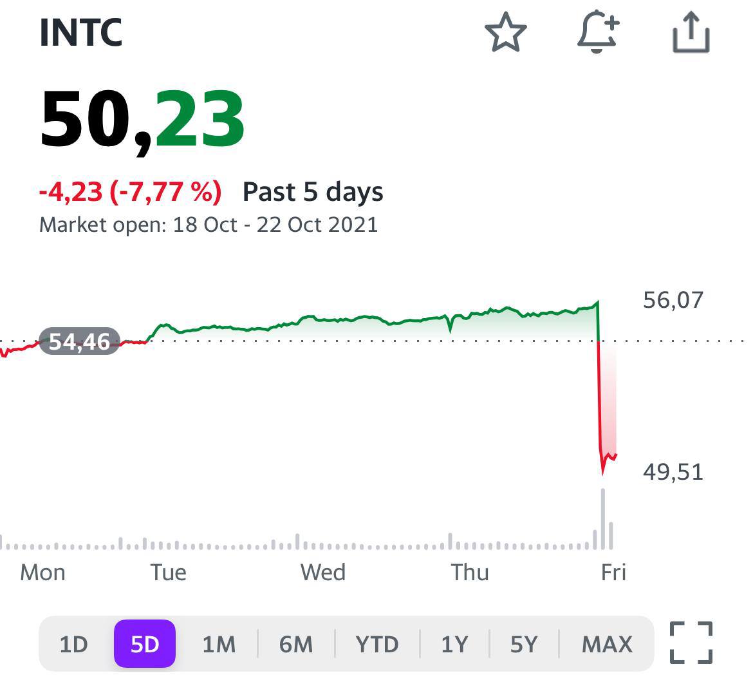Tap the Tue label on the chart axis
This screenshot has width=753, height=700.
coord(169,572)
